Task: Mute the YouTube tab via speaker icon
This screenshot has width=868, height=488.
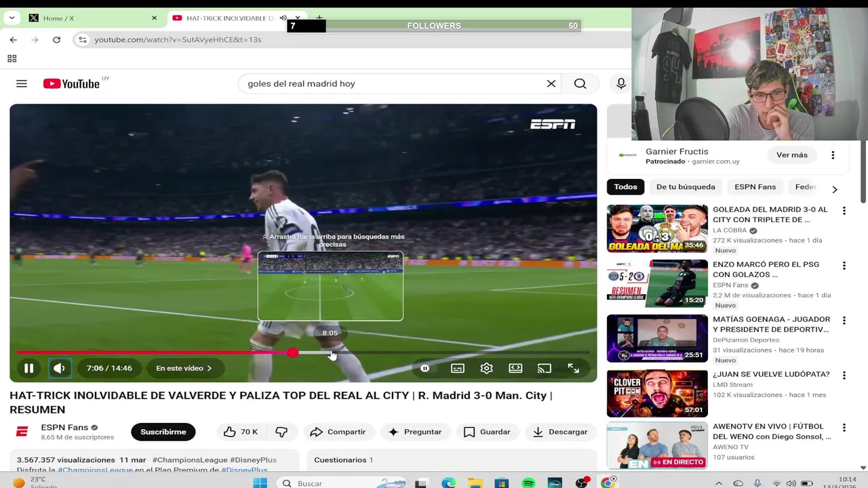Action: point(283,18)
